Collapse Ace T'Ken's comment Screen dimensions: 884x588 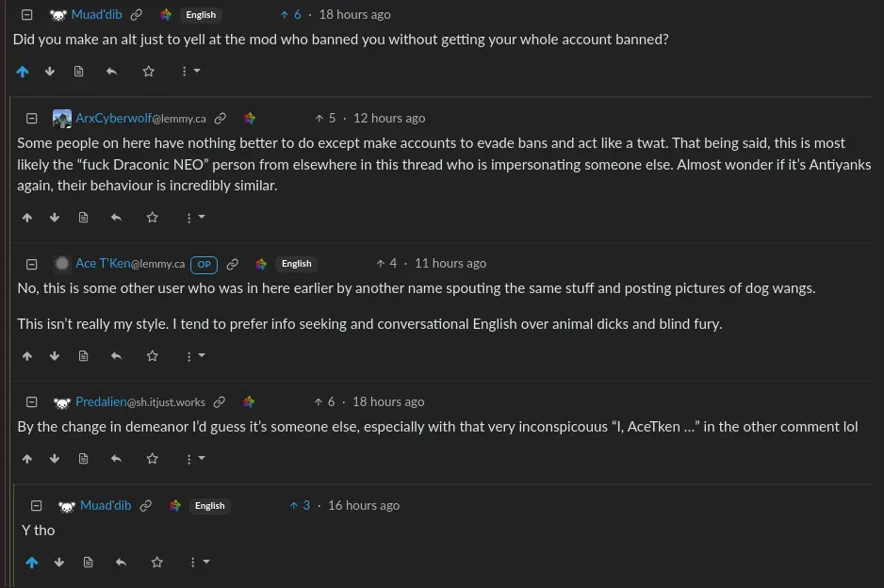tap(31, 264)
